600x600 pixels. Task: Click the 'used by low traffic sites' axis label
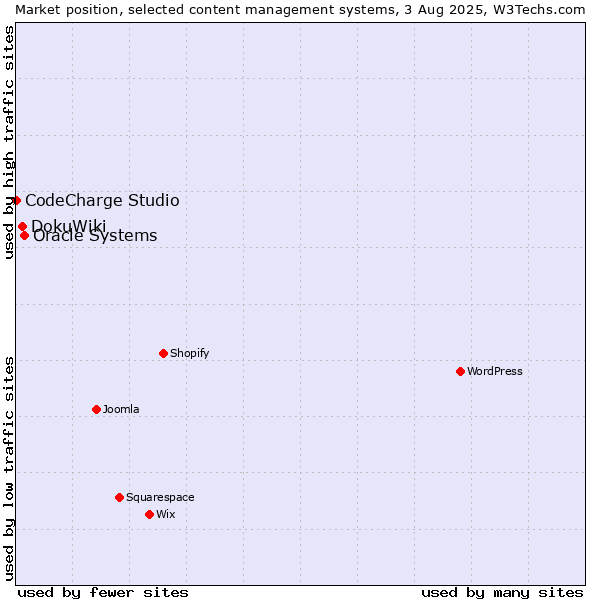tap(8, 469)
